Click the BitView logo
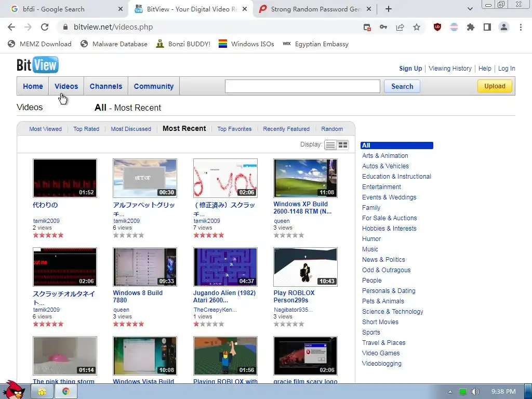Viewport: 532px width, 399px height. point(37,65)
